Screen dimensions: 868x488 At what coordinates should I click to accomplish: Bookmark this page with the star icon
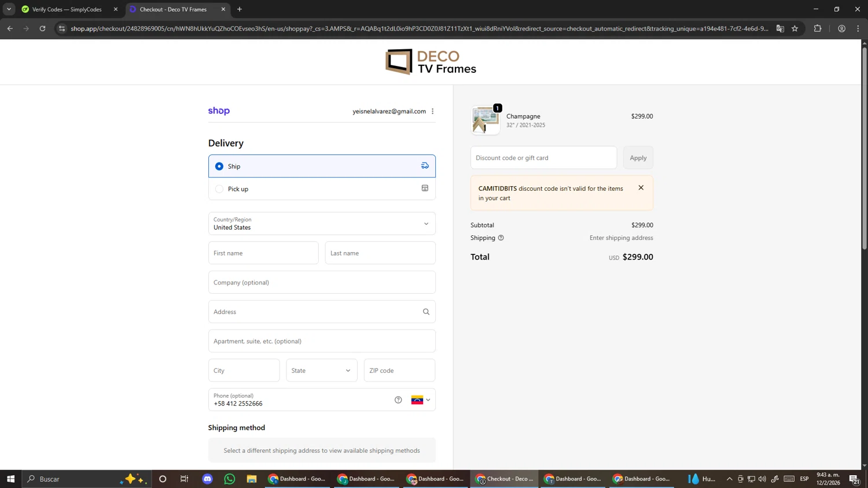click(795, 28)
